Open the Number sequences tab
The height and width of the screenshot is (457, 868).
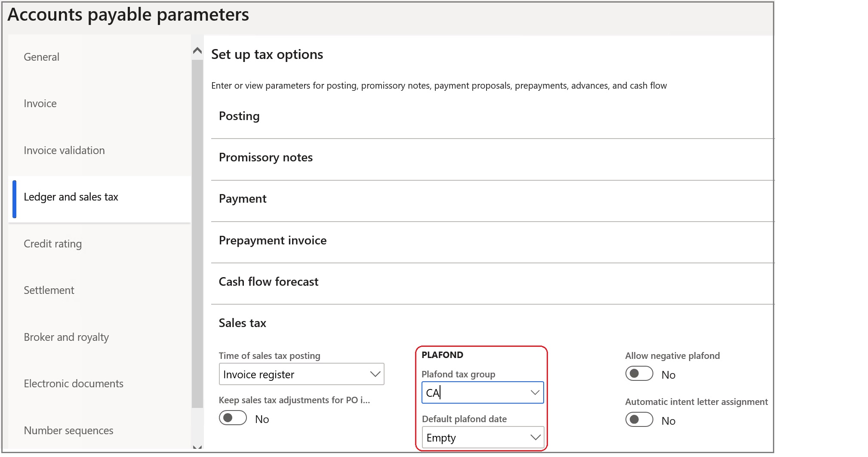pos(68,431)
